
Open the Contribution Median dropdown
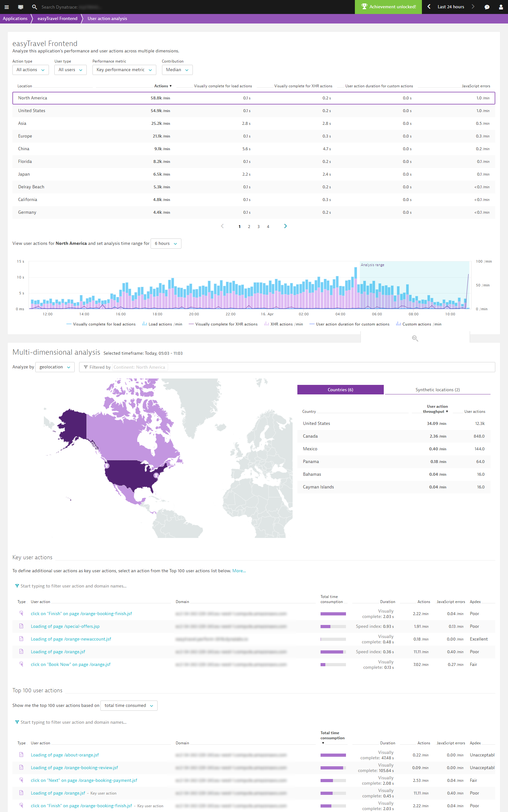177,70
